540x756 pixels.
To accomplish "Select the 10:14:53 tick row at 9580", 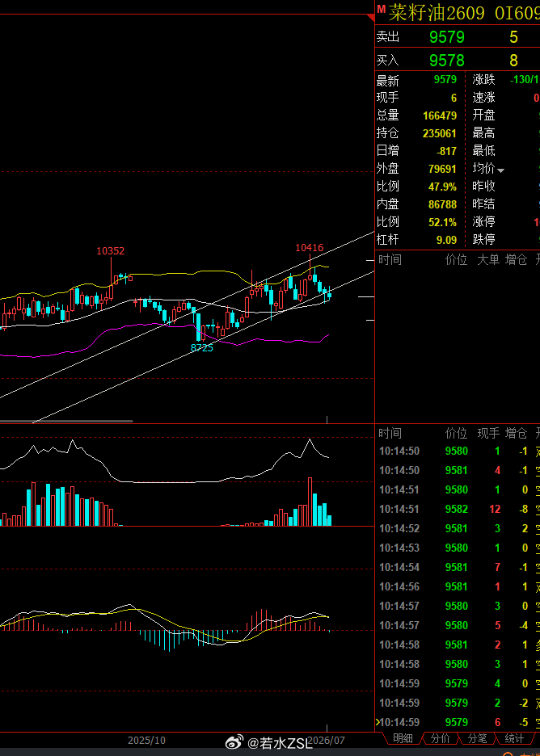I will (458, 548).
